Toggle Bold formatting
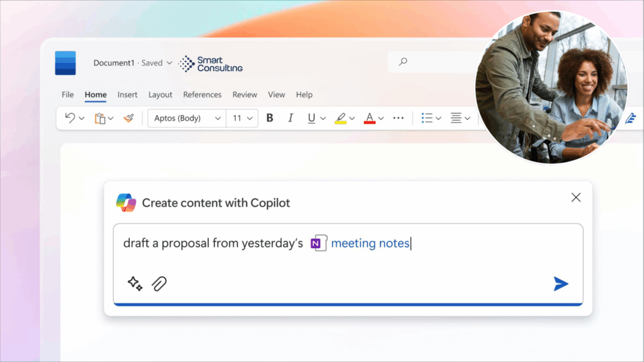Image resolution: width=644 pixels, height=362 pixels. pyautogui.click(x=270, y=118)
